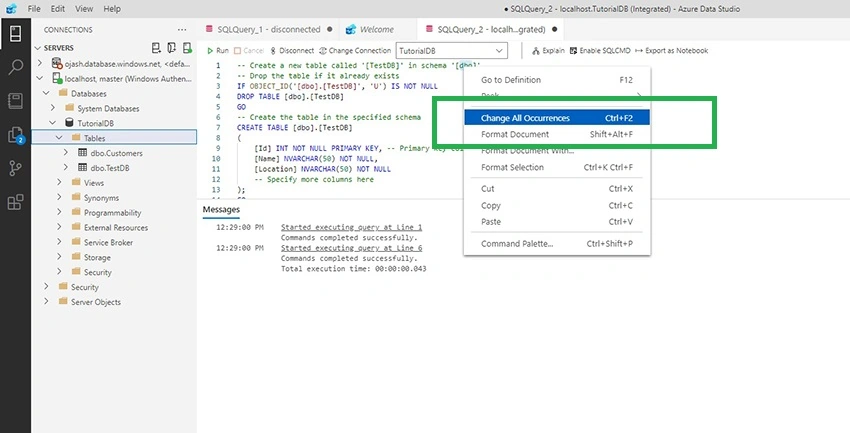The height and width of the screenshot is (433, 850).
Task: Expand the dbo.Customers table node
Action: click(x=66, y=153)
